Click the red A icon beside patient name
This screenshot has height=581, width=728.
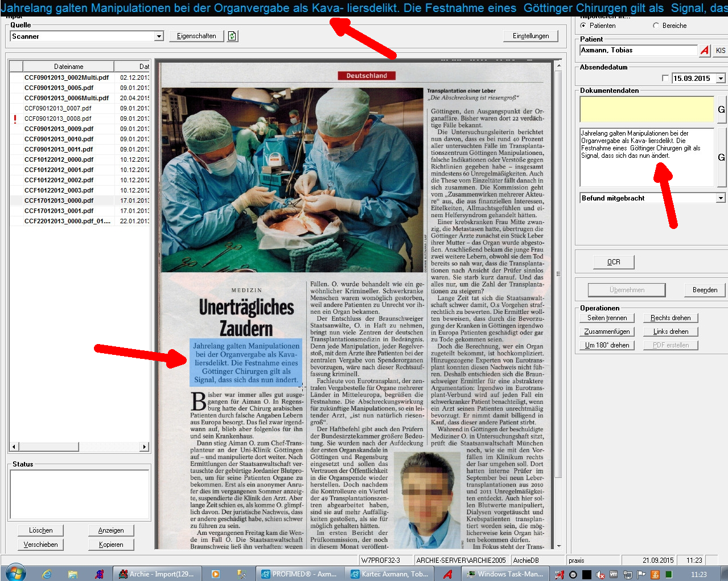(x=705, y=50)
